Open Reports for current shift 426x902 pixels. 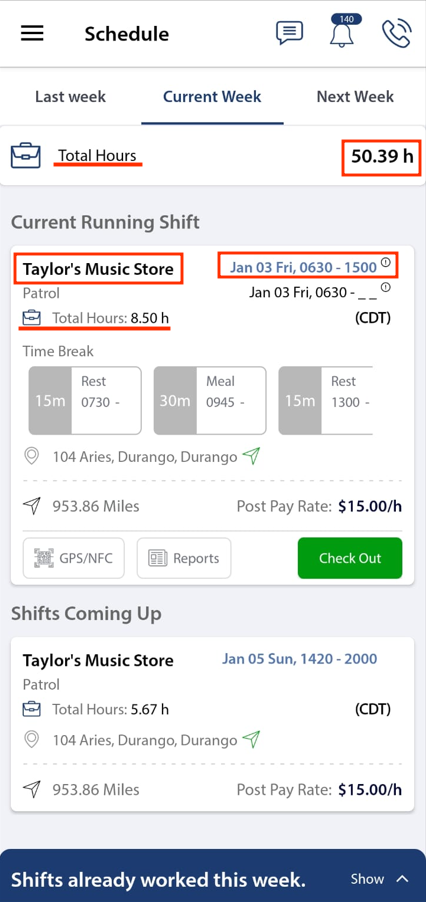(184, 558)
